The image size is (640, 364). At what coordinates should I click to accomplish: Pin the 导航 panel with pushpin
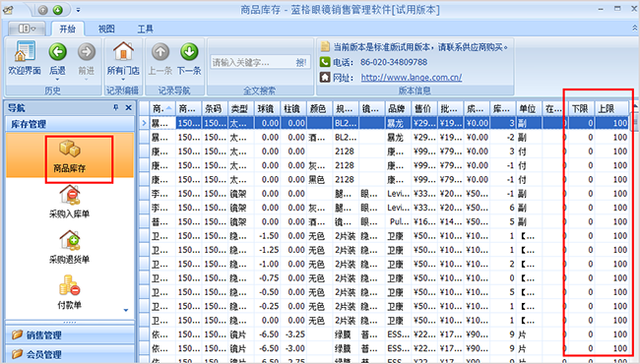point(116,107)
